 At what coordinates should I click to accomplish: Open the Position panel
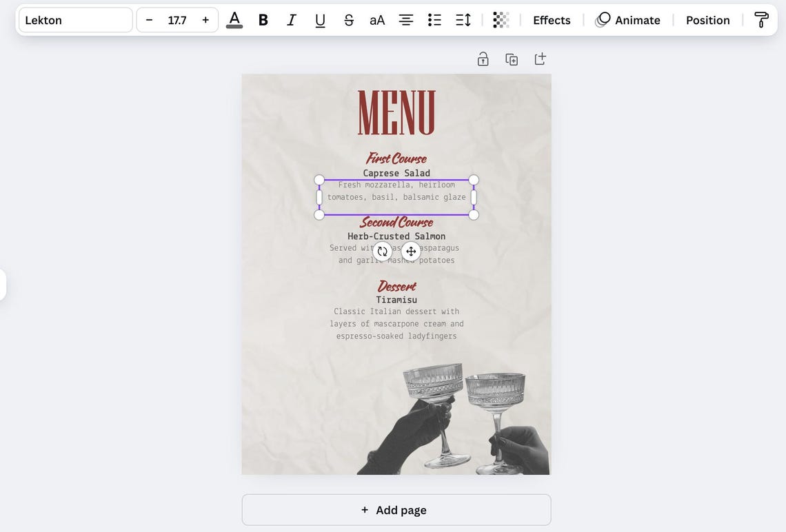click(707, 19)
